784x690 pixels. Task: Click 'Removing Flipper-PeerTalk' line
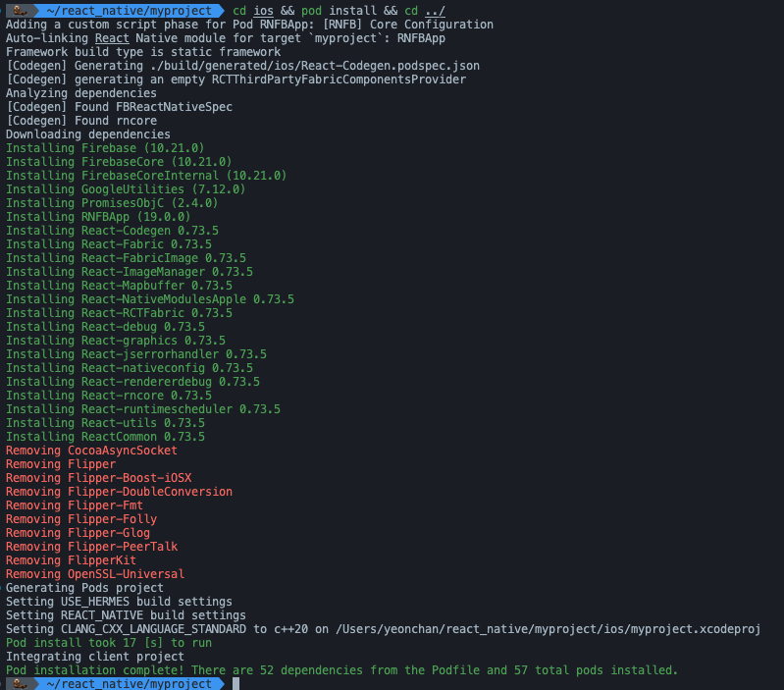click(x=91, y=547)
